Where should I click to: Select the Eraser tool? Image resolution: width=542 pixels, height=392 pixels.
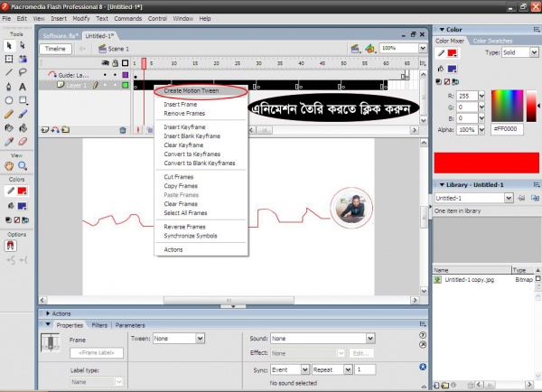pos(23,142)
